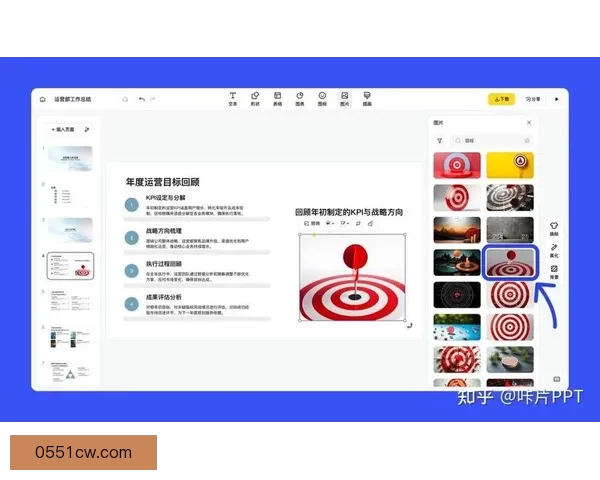This screenshot has width=600, height=480.
Task: Pick the target with arrows around it thumbnail
Action: [x=457, y=359]
